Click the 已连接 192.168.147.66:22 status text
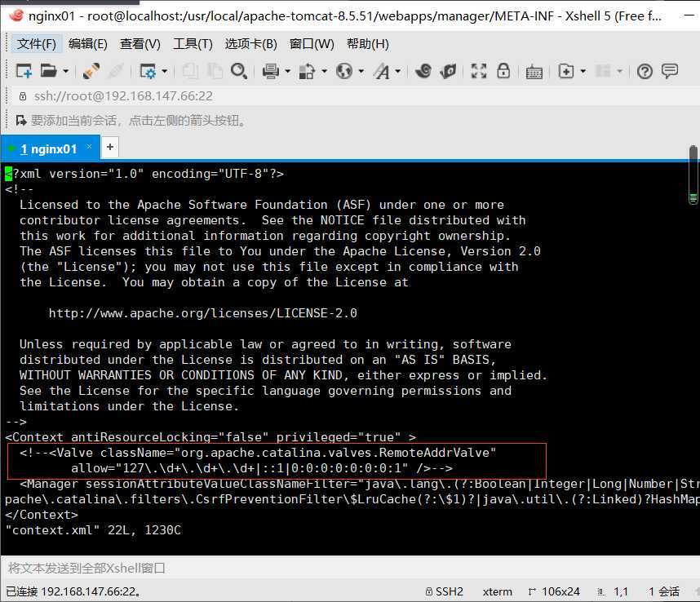This screenshot has width=700, height=602. (74, 591)
